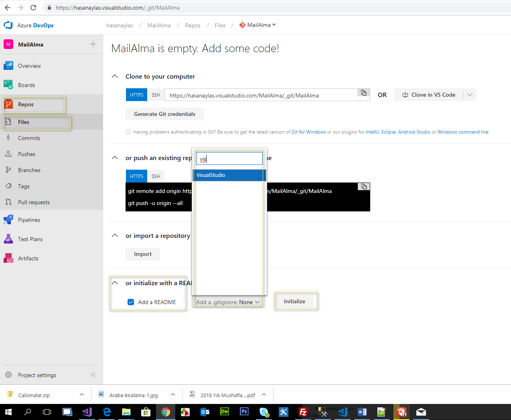Click the Pull requests icon in the sidebar
The image size is (511, 420).
coord(8,202)
